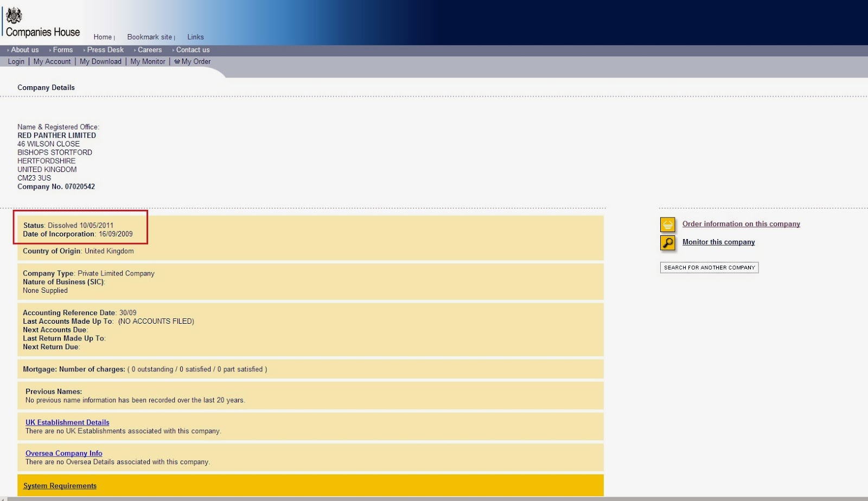This screenshot has width=868, height=501.
Task: Open Oversea Company Info link
Action: point(63,453)
